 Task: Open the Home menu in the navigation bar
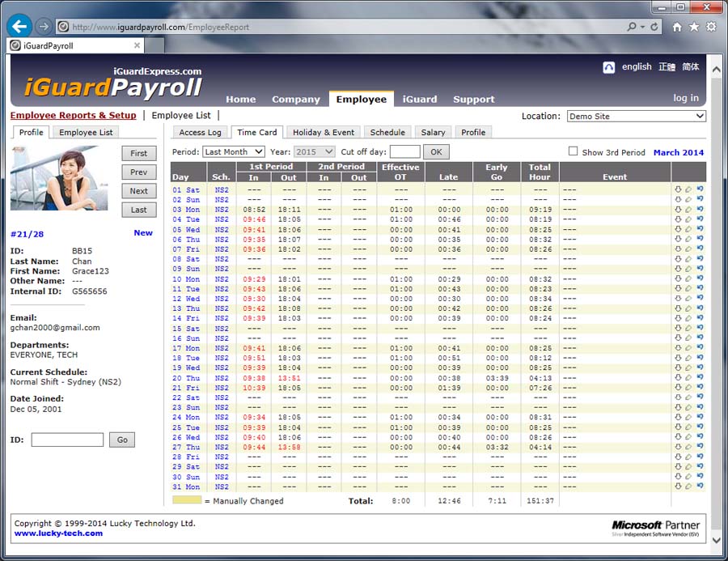(240, 100)
